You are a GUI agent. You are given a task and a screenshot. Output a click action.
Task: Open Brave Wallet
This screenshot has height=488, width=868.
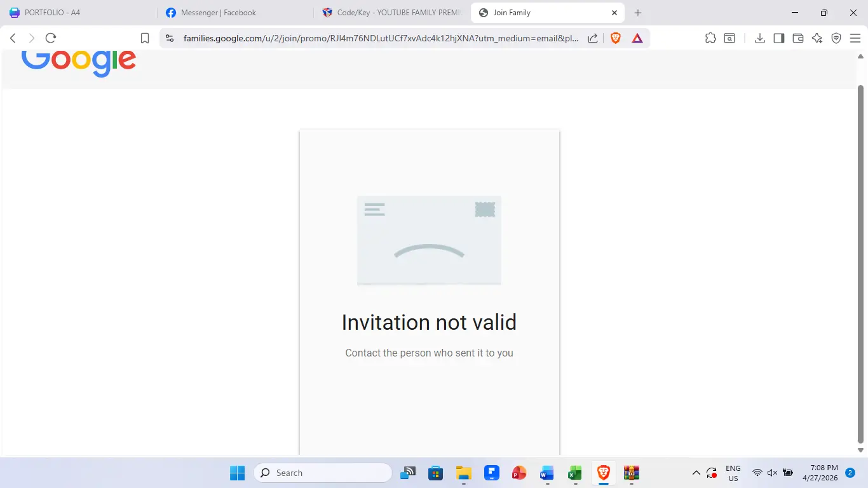[x=798, y=38]
